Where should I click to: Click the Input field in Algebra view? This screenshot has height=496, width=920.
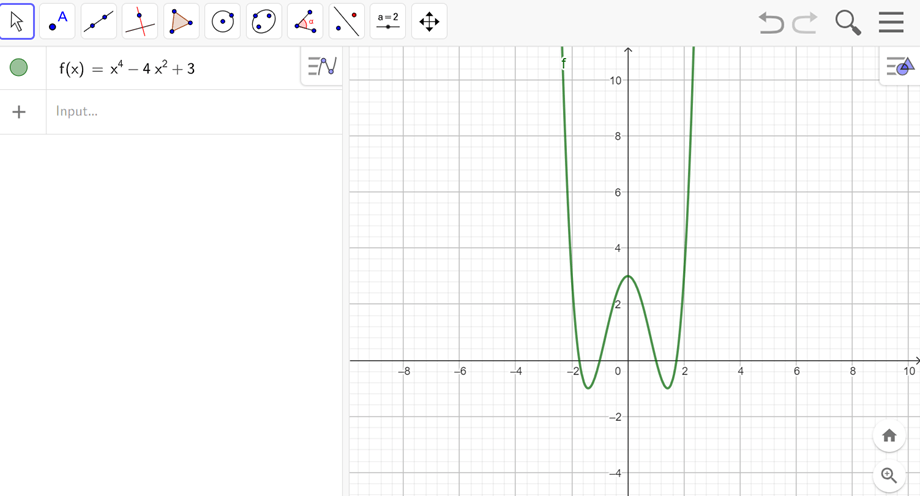[190, 112]
